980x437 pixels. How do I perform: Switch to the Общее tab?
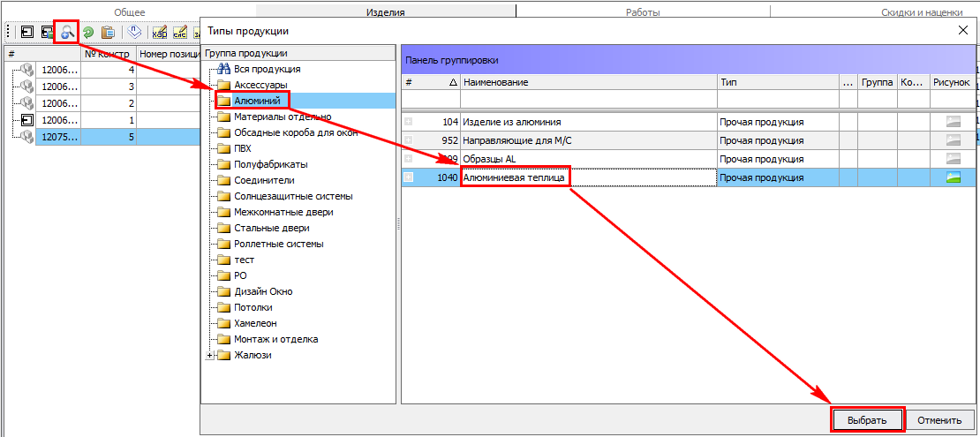[130, 11]
